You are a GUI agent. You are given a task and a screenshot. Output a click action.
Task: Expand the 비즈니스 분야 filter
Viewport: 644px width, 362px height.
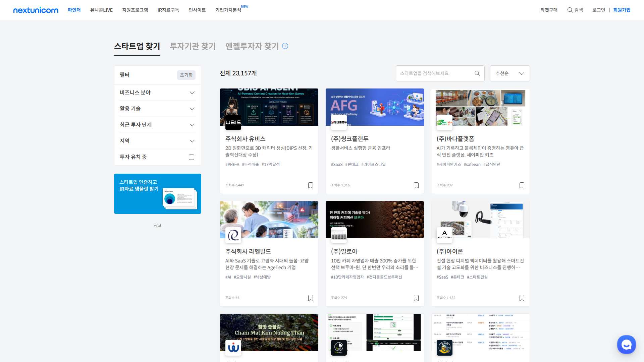pyautogui.click(x=157, y=93)
